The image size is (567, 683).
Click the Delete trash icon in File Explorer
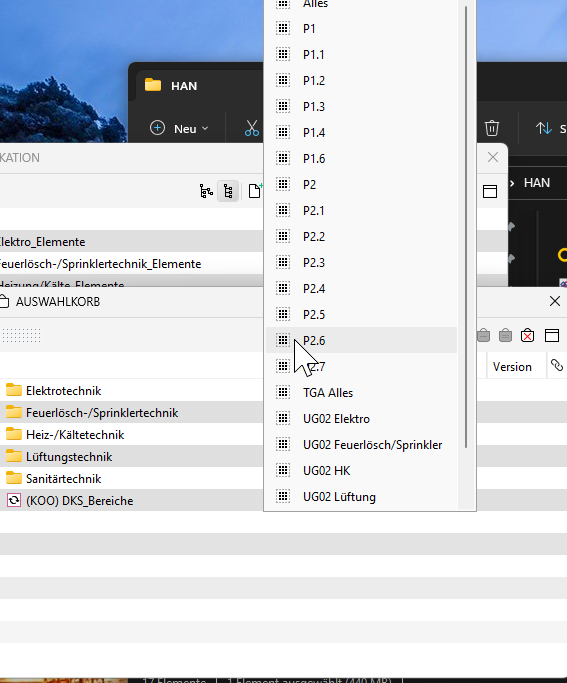[x=492, y=128]
